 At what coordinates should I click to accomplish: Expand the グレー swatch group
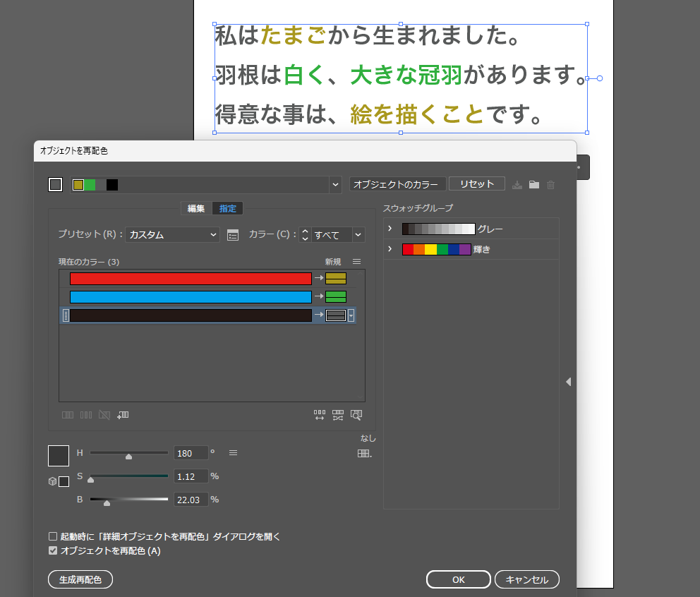(x=390, y=229)
